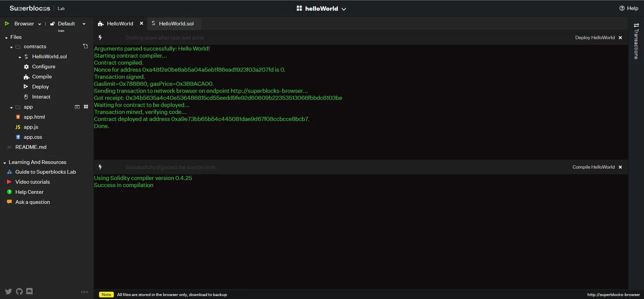Open the Default account dropdown
The image size is (644, 299).
71,24
